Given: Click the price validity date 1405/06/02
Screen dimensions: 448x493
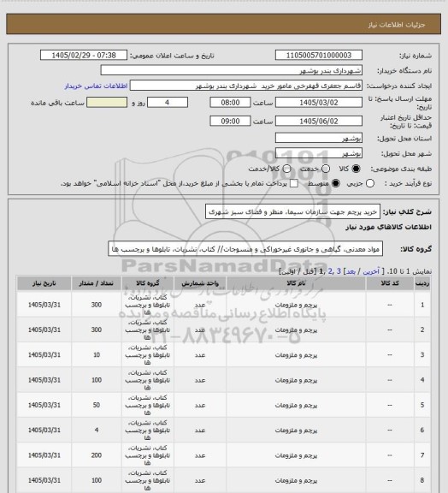Looking at the screenshot, I should 319,121.
